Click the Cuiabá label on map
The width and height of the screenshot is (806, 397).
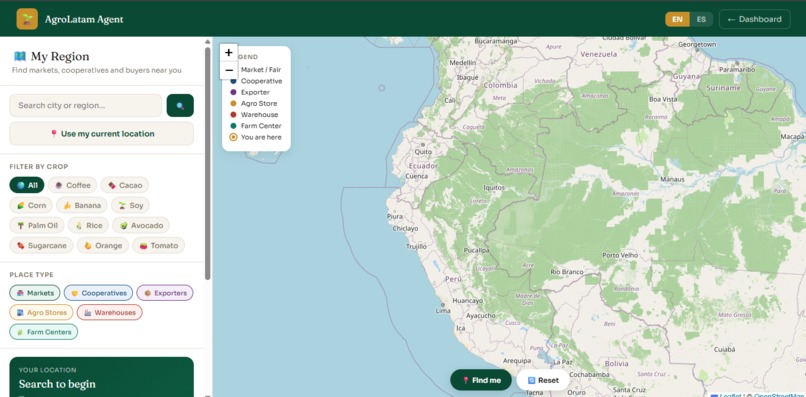(x=723, y=349)
